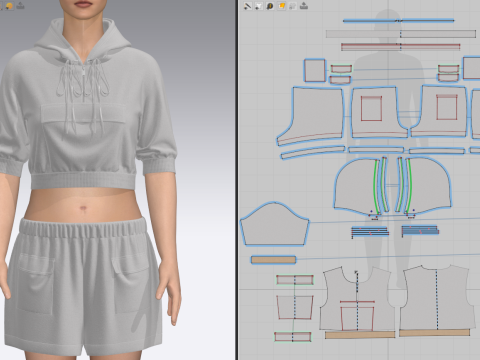This screenshot has width=480, height=360.
Task: Click the dark circular info icon in 2D toolbar
Action: [270, 6]
